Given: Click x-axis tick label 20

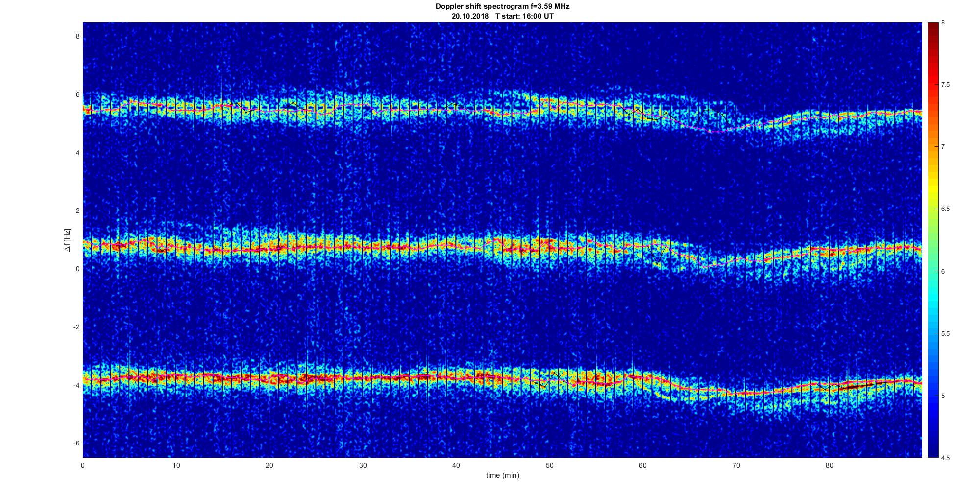Looking at the screenshot, I should coord(269,465).
